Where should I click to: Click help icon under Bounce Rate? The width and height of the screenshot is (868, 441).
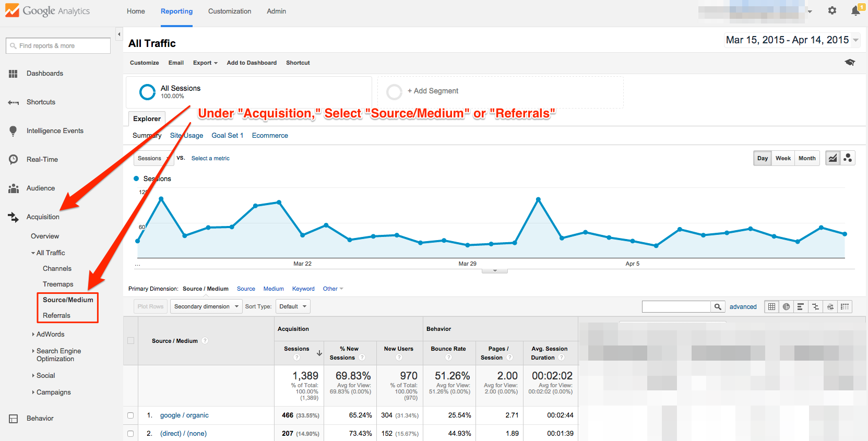[448, 357]
